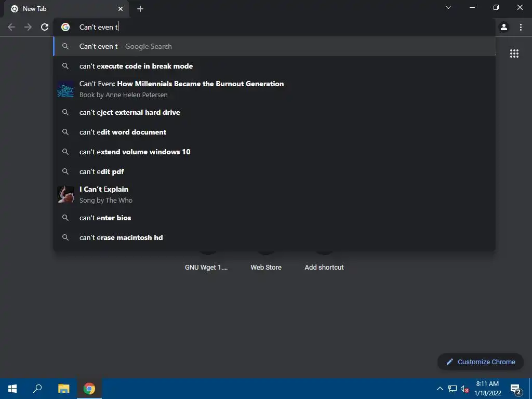This screenshot has width=532, height=399.
Task: Open the profile avatar menu
Action: (x=504, y=27)
